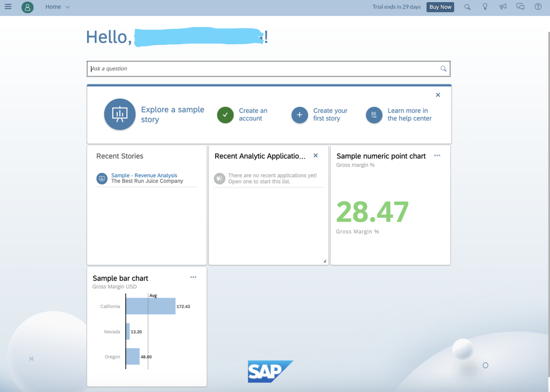This screenshot has width=550, height=392.
Task: Open the search icon in top bar
Action: tap(467, 7)
